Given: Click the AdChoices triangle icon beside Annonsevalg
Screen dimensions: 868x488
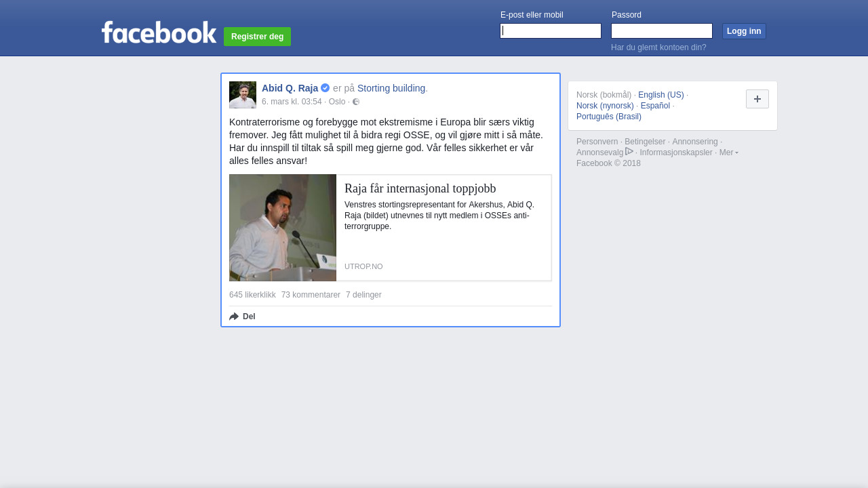Looking at the screenshot, I should (629, 151).
